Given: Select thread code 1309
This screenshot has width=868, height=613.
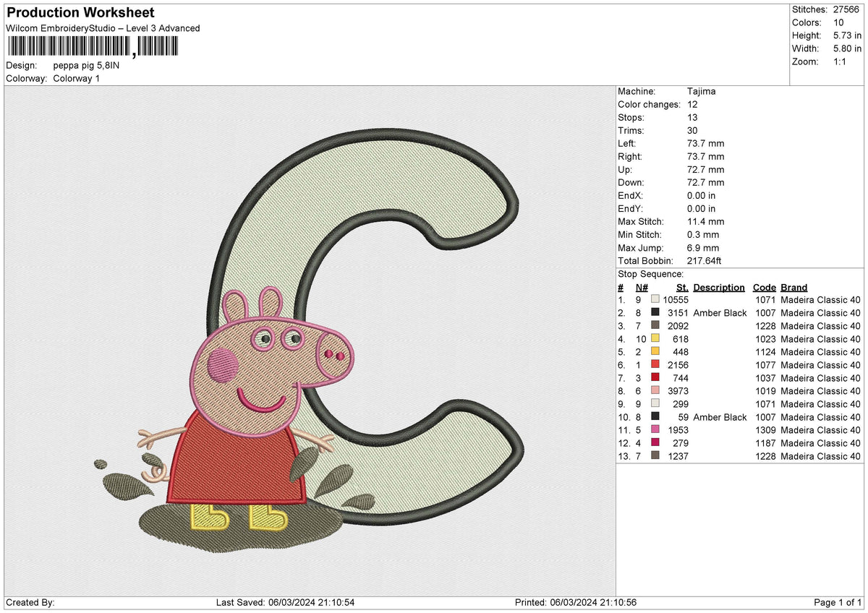Looking at the screenshot, I should 765,430.
